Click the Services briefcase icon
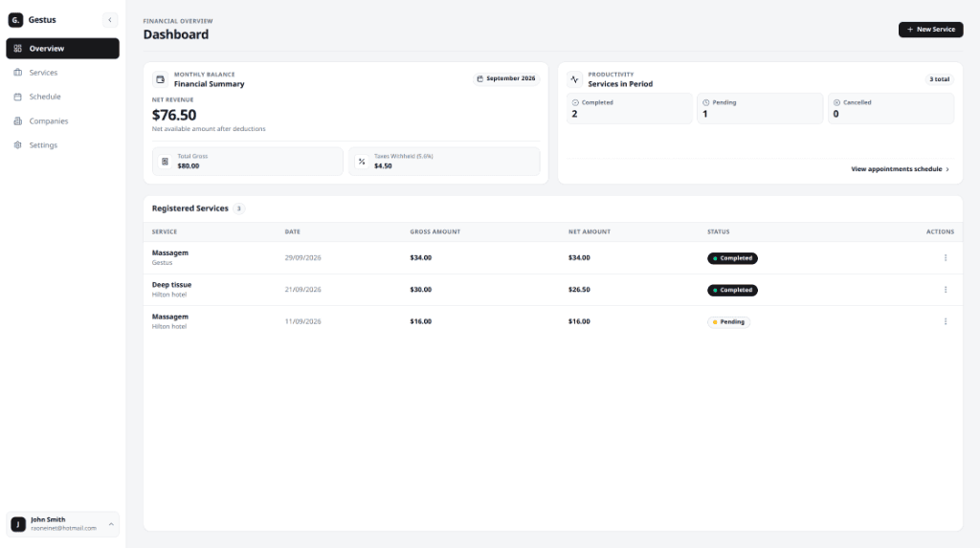Screen dimensions: 980x548 point(17,73)
